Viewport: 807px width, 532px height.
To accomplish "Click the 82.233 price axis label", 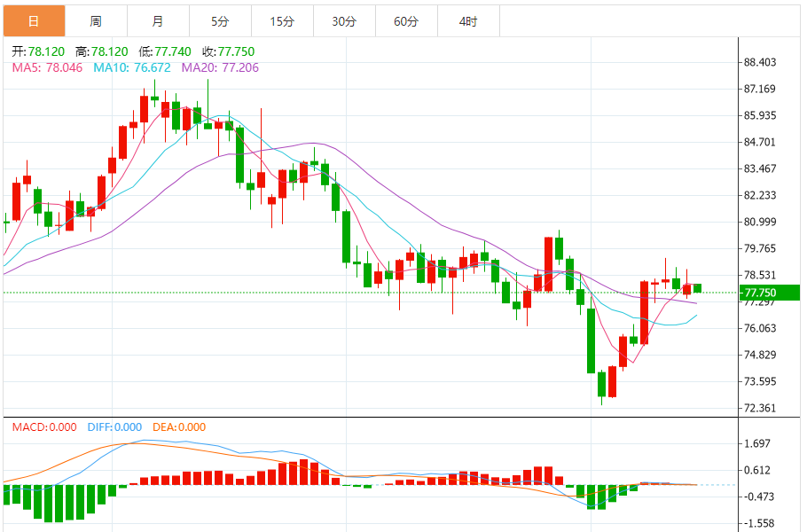I will click(760, 196).
